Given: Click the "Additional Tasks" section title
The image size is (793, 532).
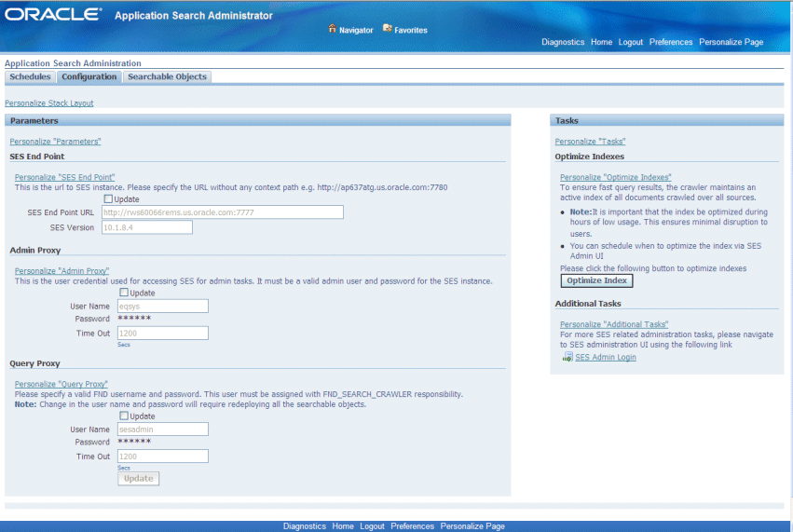Looking at the screenshot, I should (x=588, y=304).
